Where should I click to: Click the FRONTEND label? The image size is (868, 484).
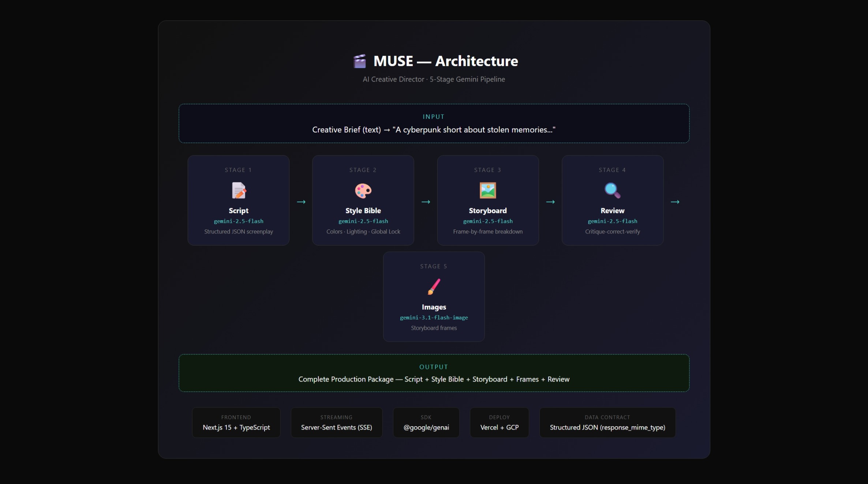[236, 417]
